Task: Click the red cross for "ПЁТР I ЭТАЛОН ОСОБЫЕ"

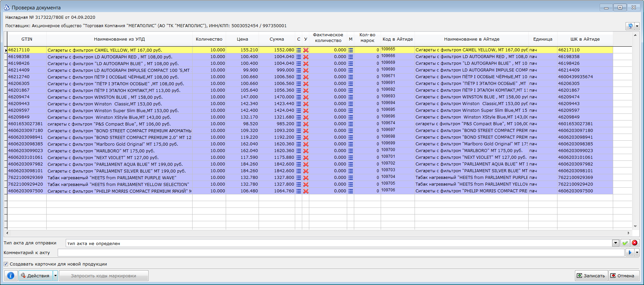Action: (306, 84)
